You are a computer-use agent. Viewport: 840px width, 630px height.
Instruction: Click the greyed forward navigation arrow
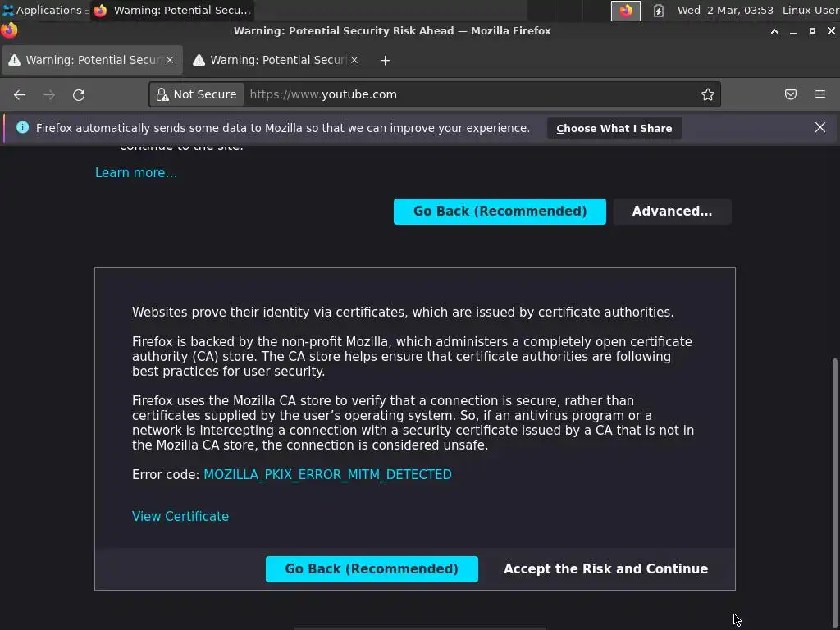[x=49, y=95]
